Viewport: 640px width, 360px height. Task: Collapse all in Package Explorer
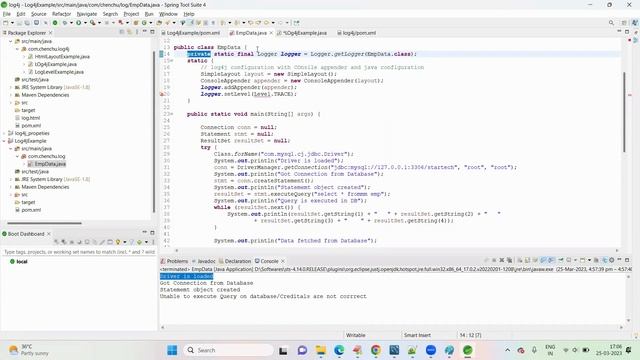click(122, 32)
